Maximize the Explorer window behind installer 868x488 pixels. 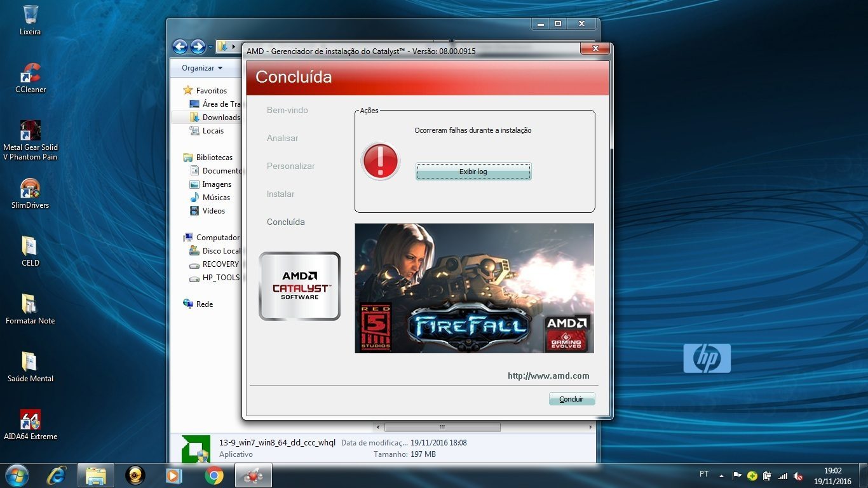(558, 24)
